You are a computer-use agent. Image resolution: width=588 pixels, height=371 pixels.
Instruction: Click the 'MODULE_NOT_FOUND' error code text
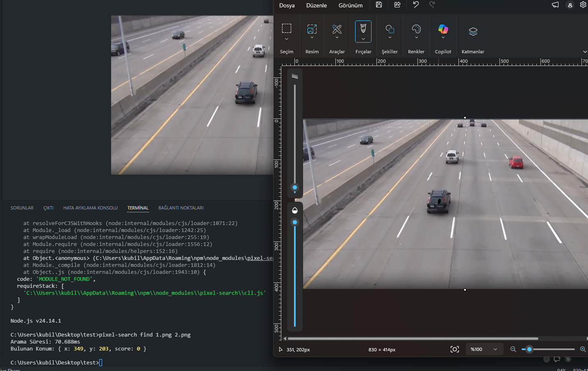point(64,279)
